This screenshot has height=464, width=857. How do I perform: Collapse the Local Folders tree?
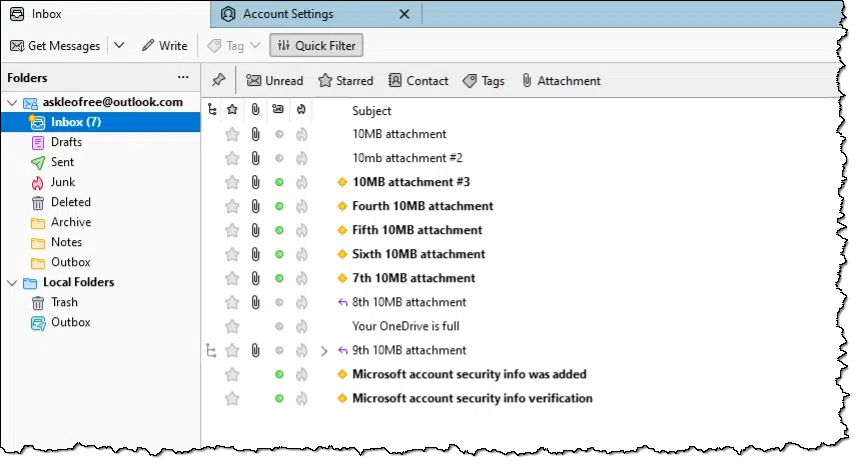[12, 283]
